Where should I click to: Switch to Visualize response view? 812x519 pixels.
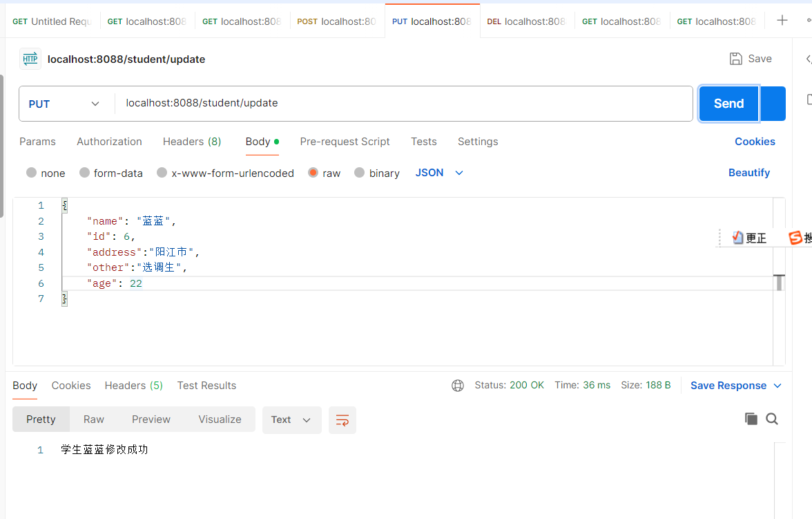220,419
